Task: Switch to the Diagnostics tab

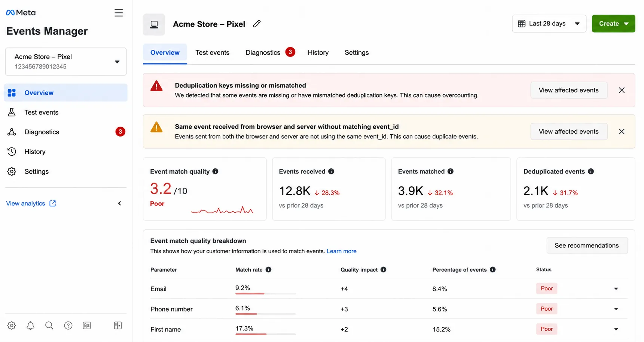Action: point(263,53)
